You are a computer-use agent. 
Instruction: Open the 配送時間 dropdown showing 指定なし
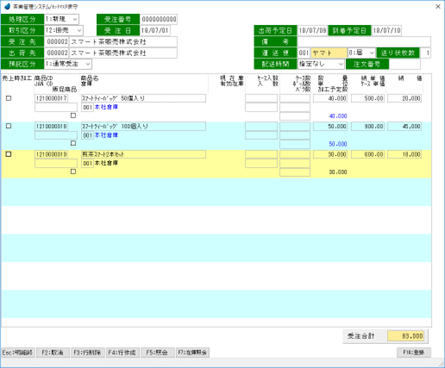321,64
